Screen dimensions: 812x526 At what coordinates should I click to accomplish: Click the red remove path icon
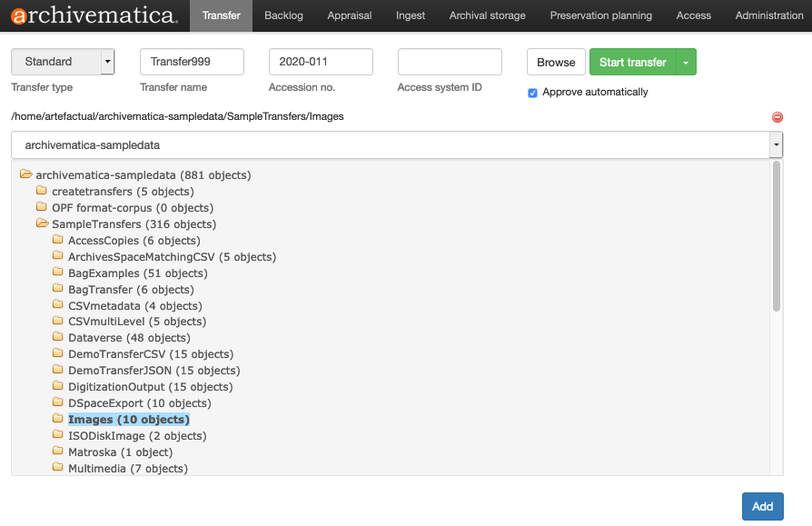pyautogui.click(x=777, y=116)
